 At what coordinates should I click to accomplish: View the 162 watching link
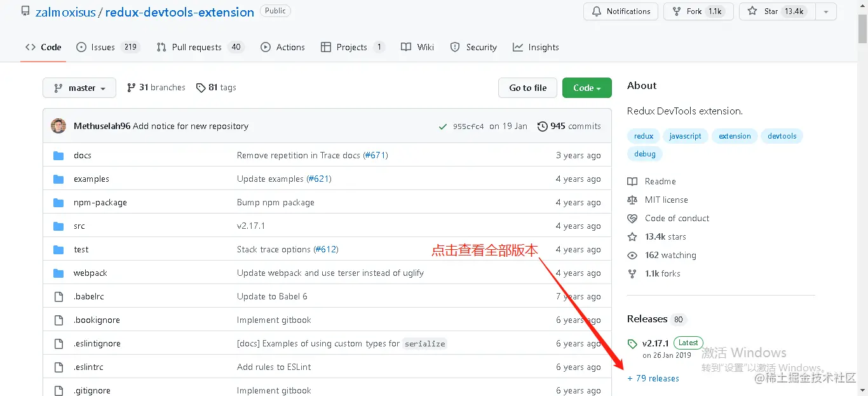662,255
